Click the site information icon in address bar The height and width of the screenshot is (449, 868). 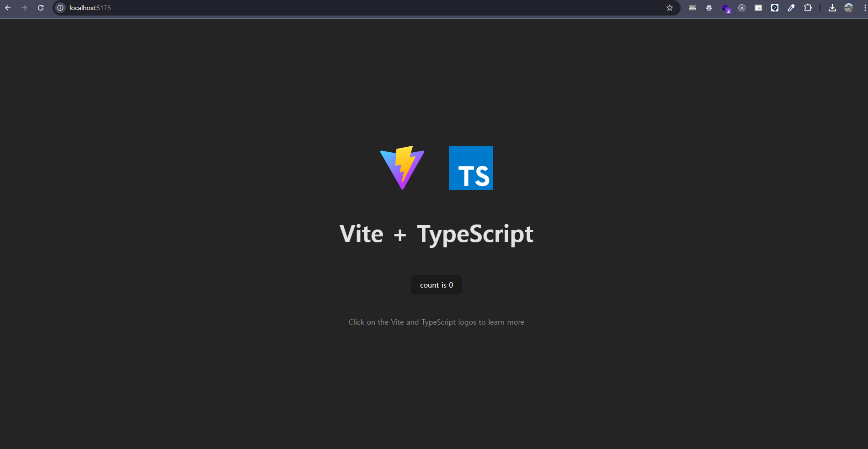[x=60, y=8]
